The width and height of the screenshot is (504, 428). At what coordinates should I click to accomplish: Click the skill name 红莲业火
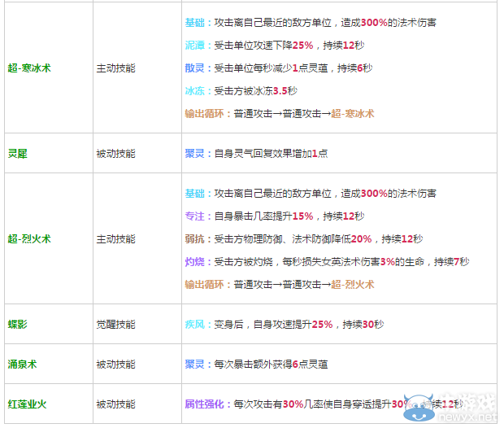pyautogui.click(x=28, y=404)
